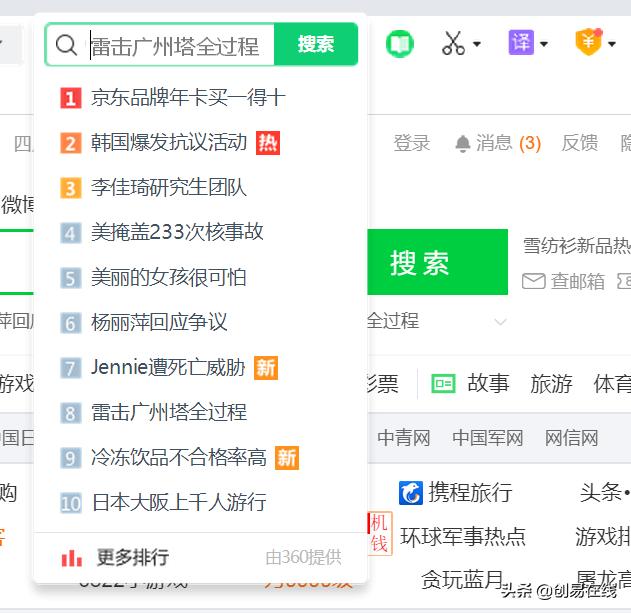
Task: Expand the translate dropdown arrow
Action: tap(544, 44)
